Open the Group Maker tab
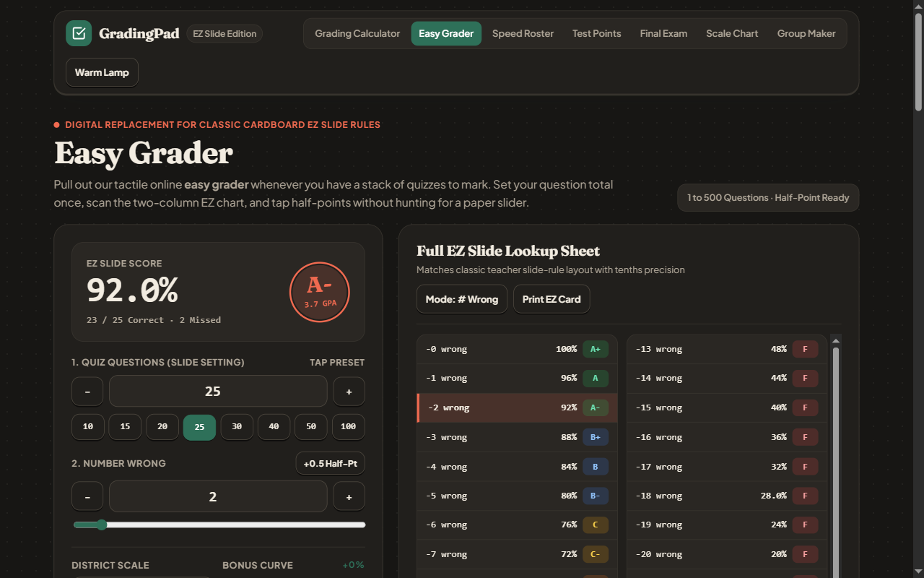Viewport: 924px width, 578px height. pos(806,33)
